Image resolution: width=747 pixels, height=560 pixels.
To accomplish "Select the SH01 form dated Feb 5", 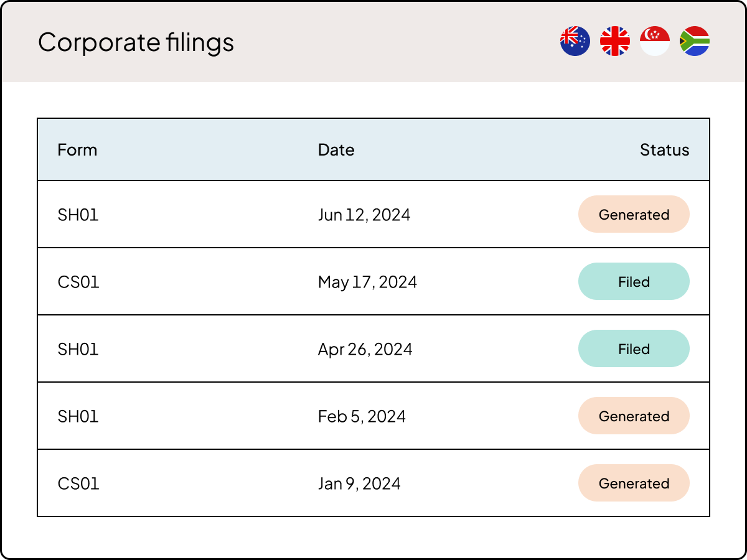I will tap(78, 416).
